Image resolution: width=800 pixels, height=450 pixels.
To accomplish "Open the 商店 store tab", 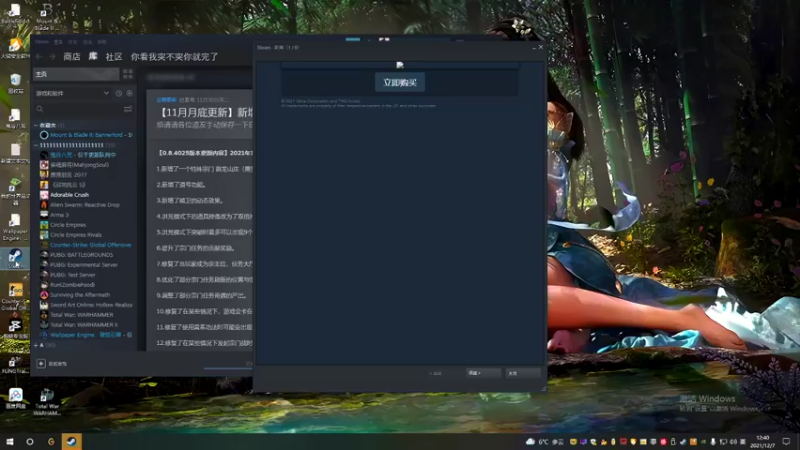I will point(71,57).
